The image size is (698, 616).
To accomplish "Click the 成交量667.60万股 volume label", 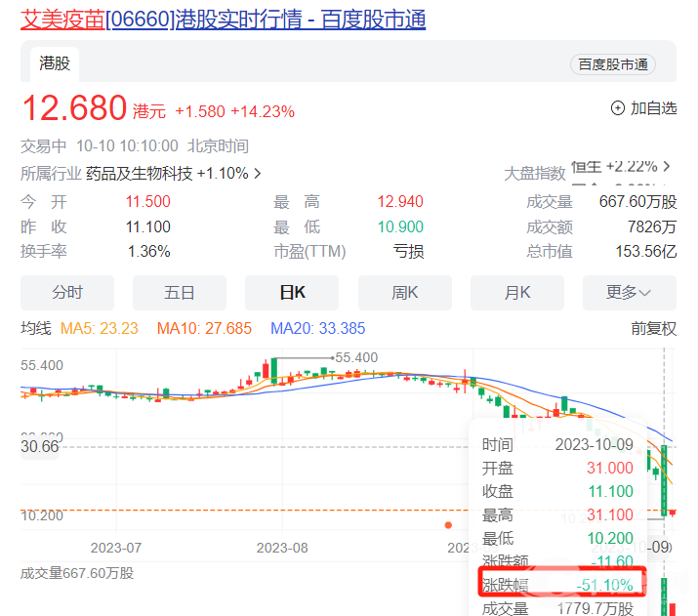I will tap(77, 573).
